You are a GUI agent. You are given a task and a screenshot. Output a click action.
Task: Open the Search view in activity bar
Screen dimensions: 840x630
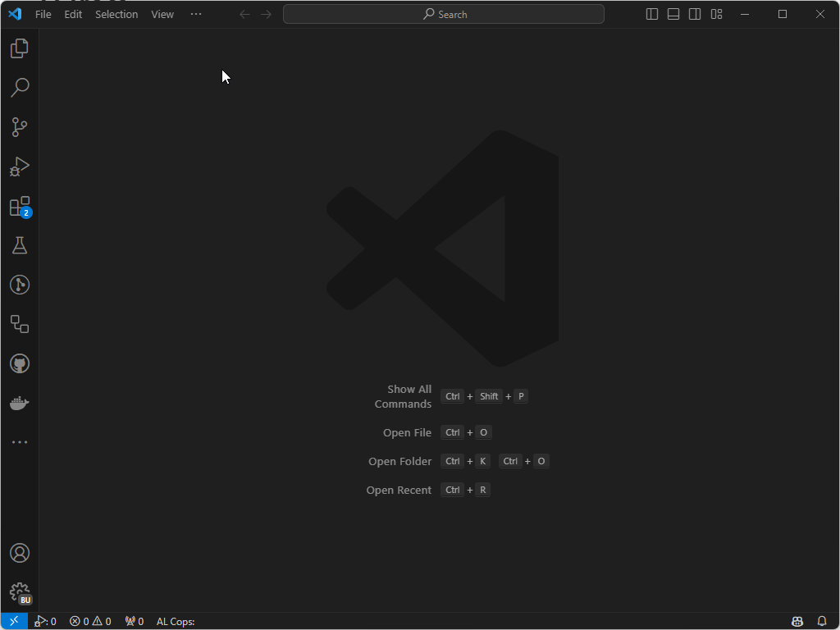(x=20, y=87)
